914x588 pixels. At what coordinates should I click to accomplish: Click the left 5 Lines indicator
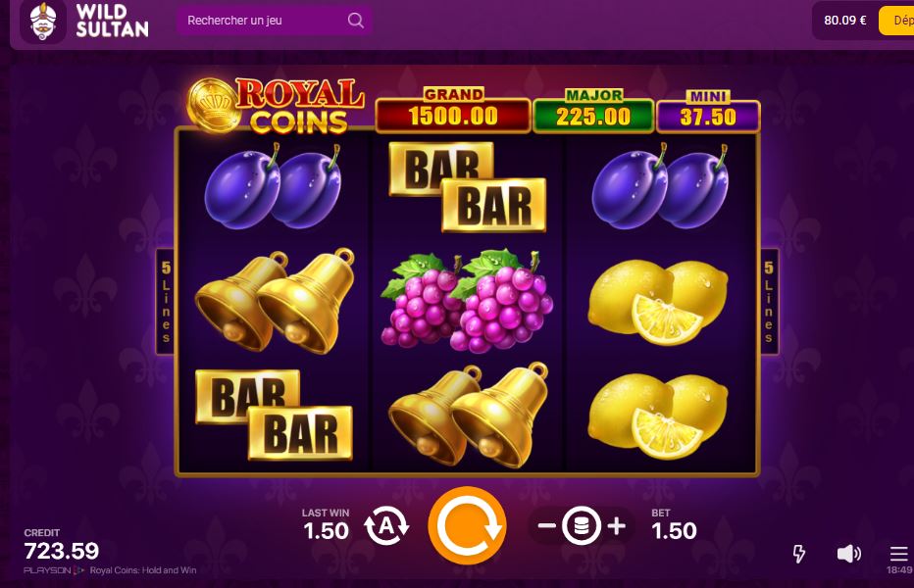point(166,301)
